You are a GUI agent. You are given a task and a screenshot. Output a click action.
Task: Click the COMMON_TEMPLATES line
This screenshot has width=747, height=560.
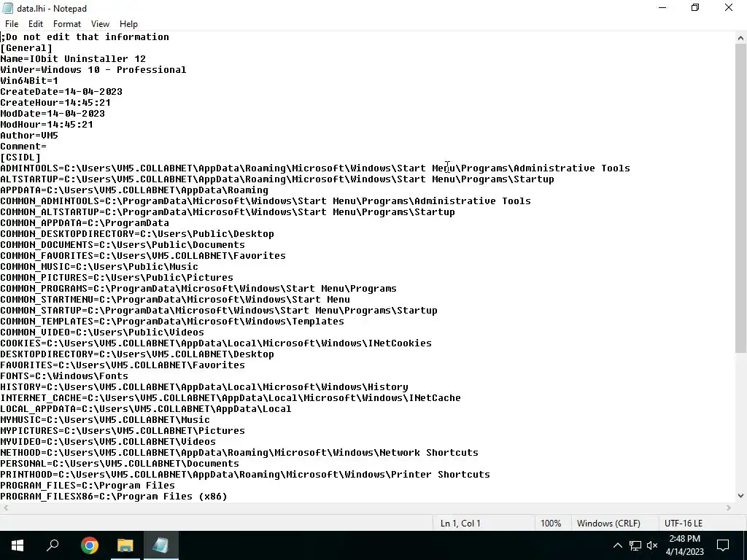[172, 322]
